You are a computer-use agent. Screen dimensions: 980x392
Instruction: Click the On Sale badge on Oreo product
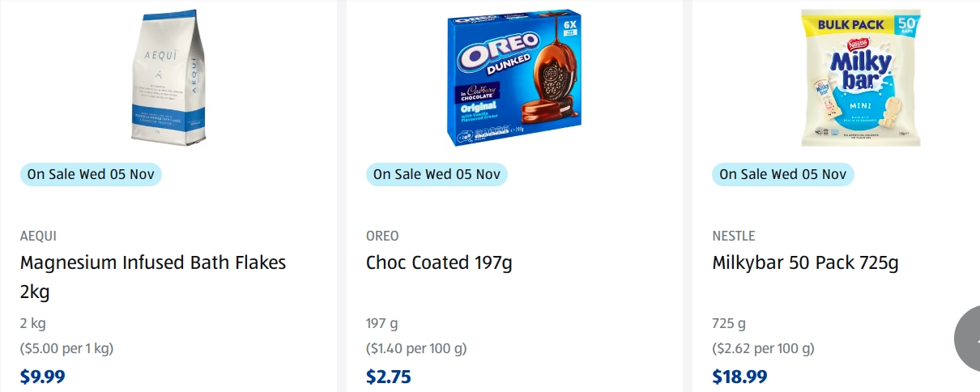(437, 174)
